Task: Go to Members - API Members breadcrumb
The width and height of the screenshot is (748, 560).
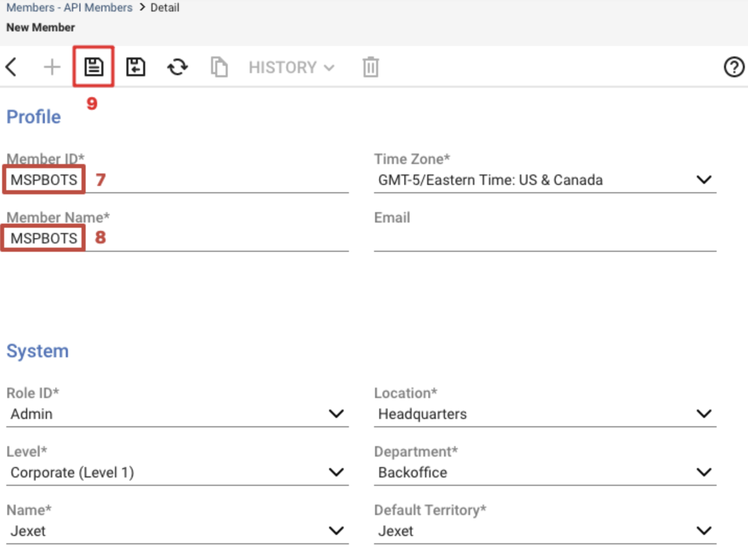Action: [69, 7]
